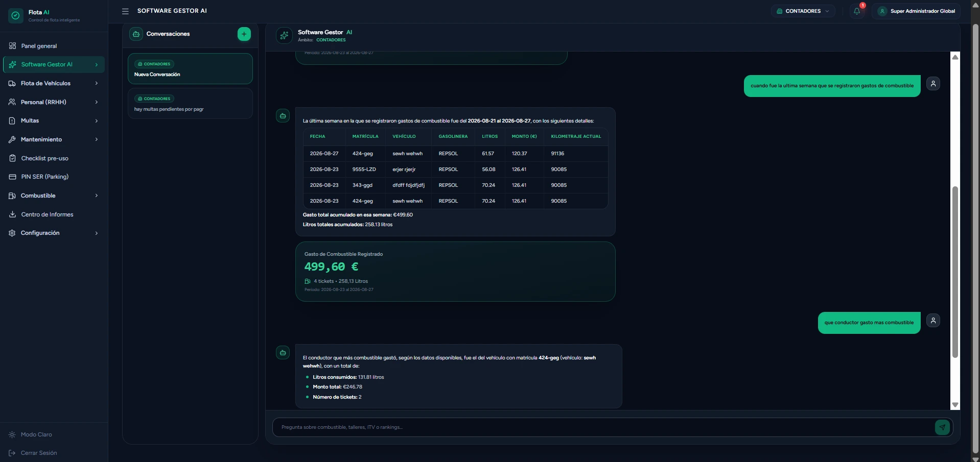Click the Configuración gear icon
This screenshot has width=980, height=462.
[12, 233]
